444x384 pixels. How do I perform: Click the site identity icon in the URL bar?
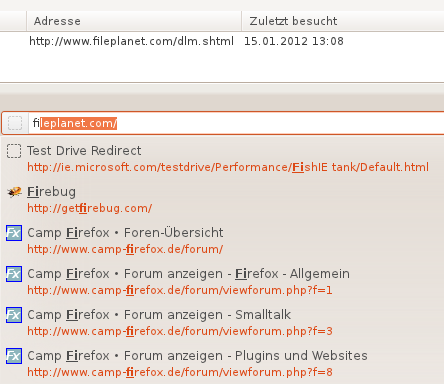click(x=15, y=123)
